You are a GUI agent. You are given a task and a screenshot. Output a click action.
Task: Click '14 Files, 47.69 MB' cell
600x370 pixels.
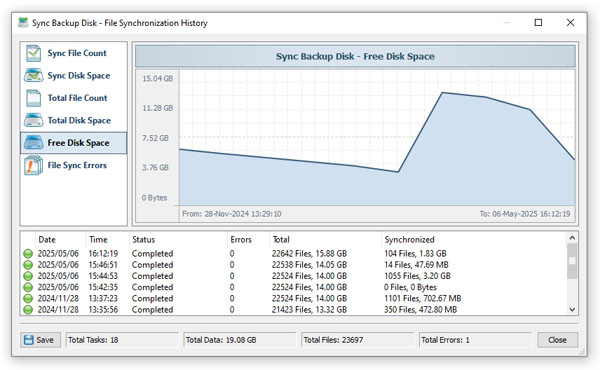coord(416,265)
